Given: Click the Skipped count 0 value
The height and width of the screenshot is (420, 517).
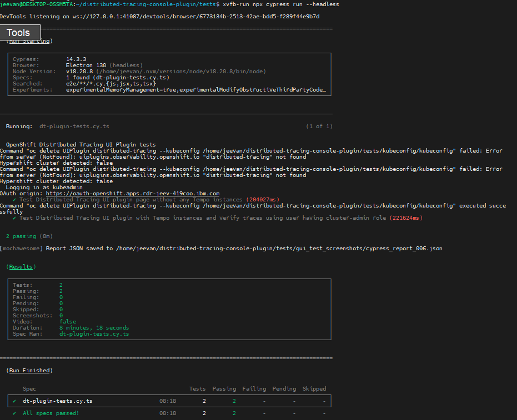Looking at the screenshot, I should pyautogui.click(x=61, y=310).
